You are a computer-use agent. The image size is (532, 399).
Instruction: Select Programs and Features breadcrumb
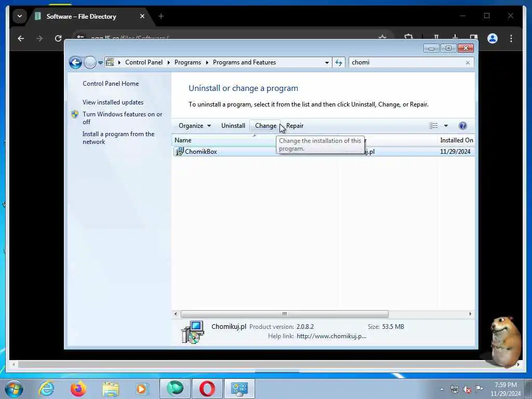click(x=244, y=62)
